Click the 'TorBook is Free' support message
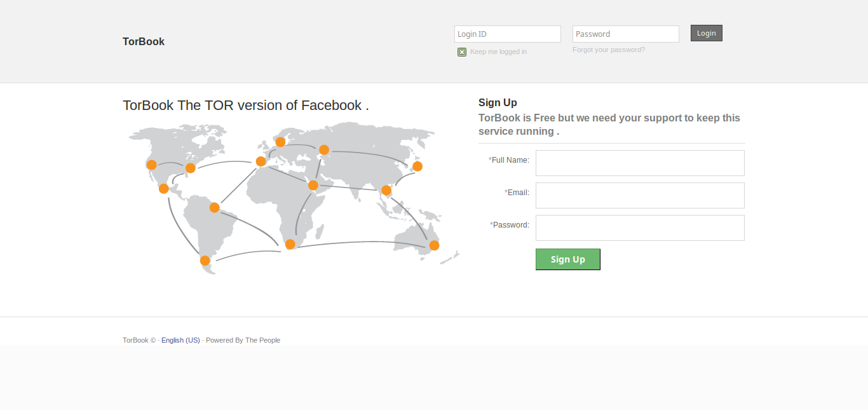868x410 pixels. pos(609,125)
